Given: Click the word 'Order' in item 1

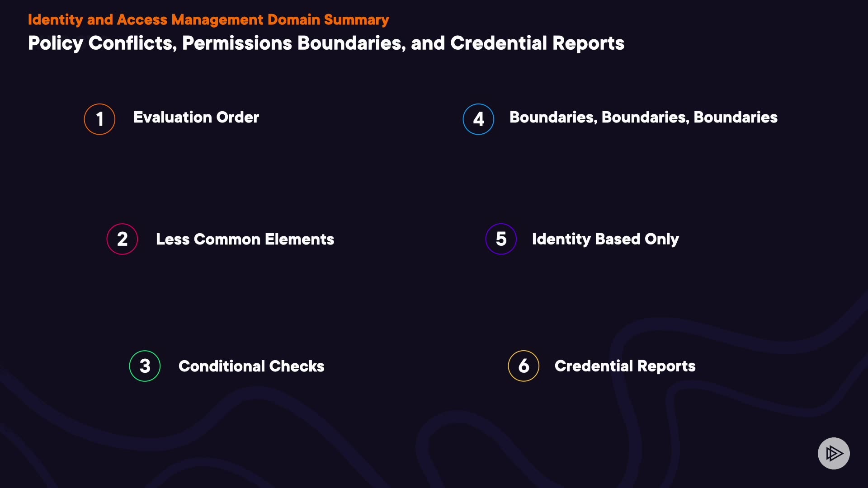Looking at the screenshot, I should tap(238, 117).
